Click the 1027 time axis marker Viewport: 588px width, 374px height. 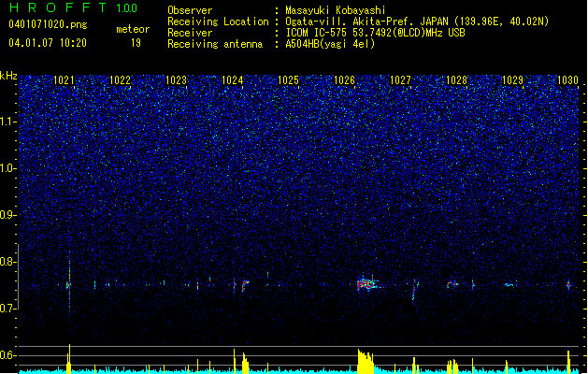pyautogui.click(x=400, y=79)
